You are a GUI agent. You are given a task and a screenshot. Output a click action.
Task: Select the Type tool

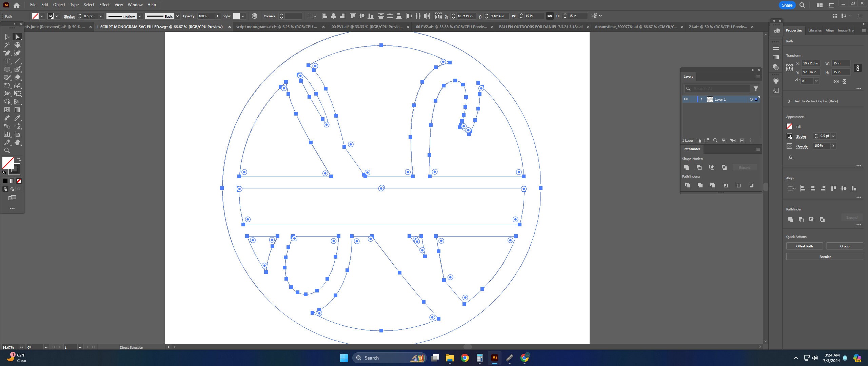coord(7,61)
